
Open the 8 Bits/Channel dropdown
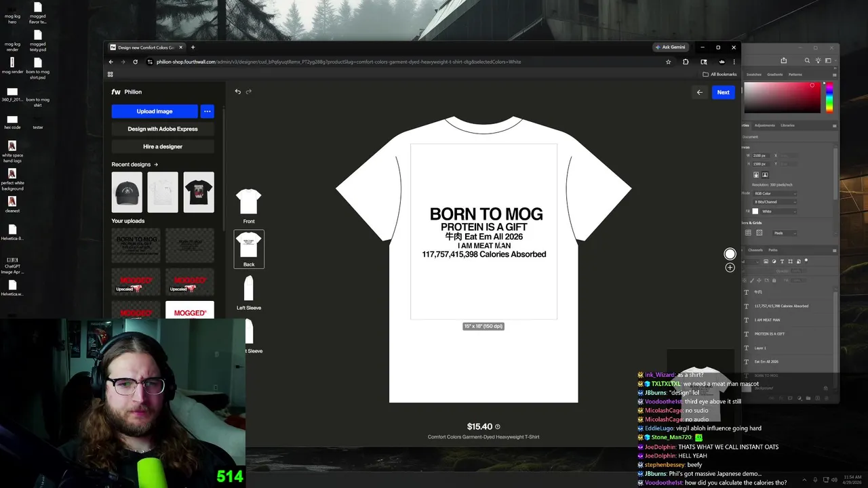pyautogui.click(x=775, y=202)
